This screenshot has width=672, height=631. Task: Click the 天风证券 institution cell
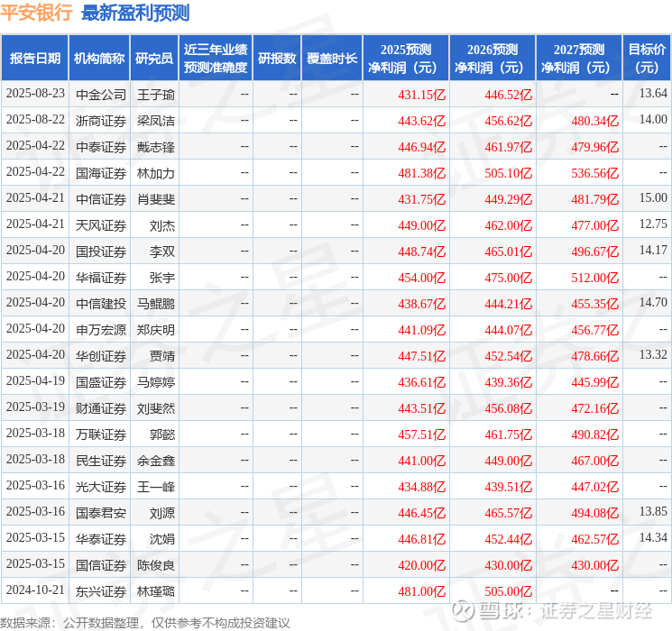pyautogui.click(x=101, y=225)
